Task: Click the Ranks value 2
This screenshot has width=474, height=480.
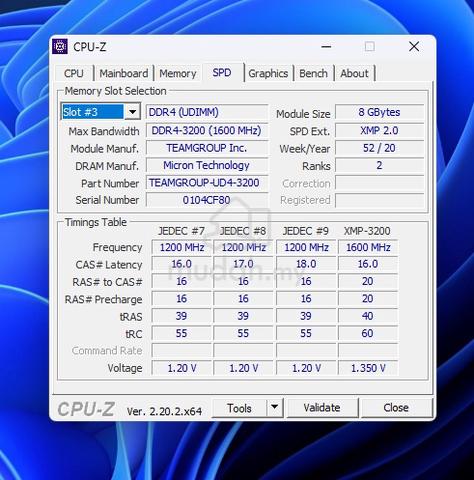Action: click(380, 165)
